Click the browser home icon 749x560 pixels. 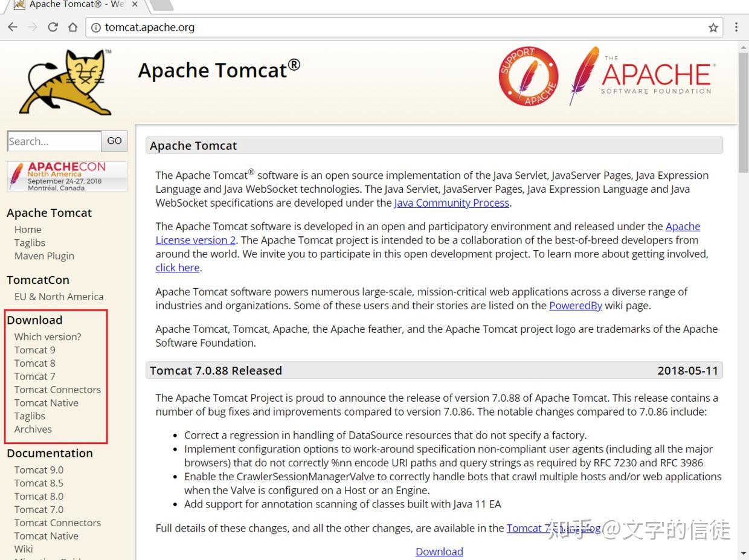click(72, 27)
